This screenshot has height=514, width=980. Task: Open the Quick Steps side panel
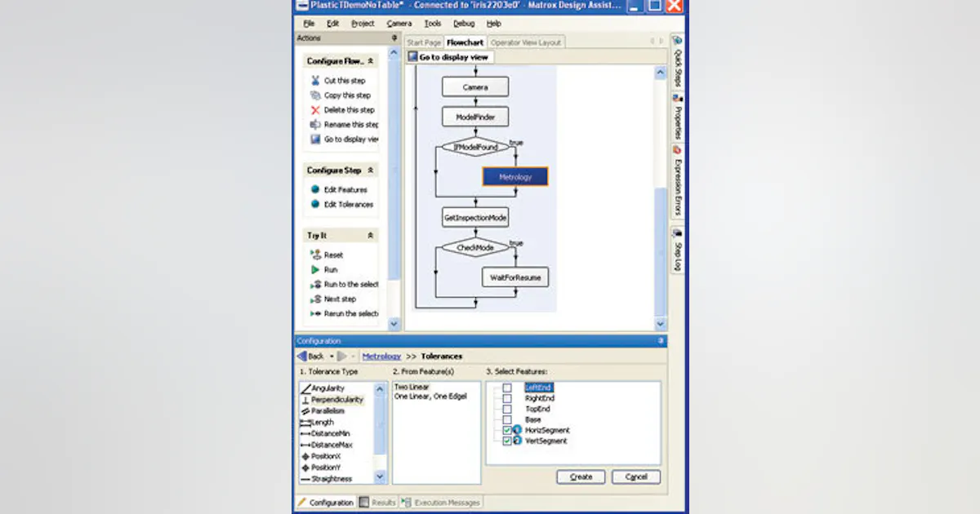point(678,62)
